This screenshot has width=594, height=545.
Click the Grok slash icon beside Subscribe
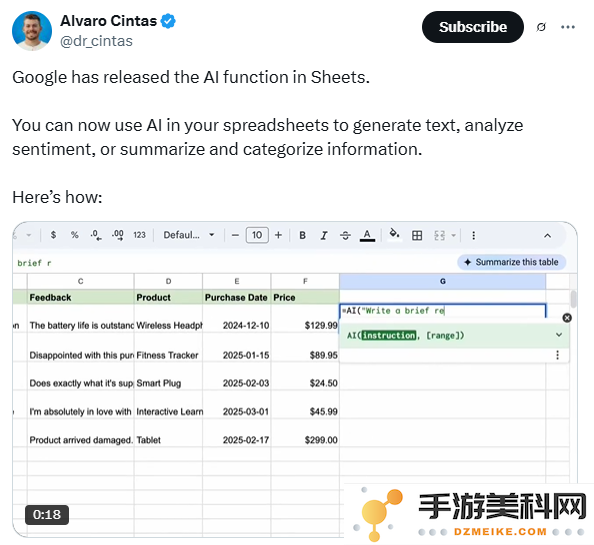[x=541, y=27]
